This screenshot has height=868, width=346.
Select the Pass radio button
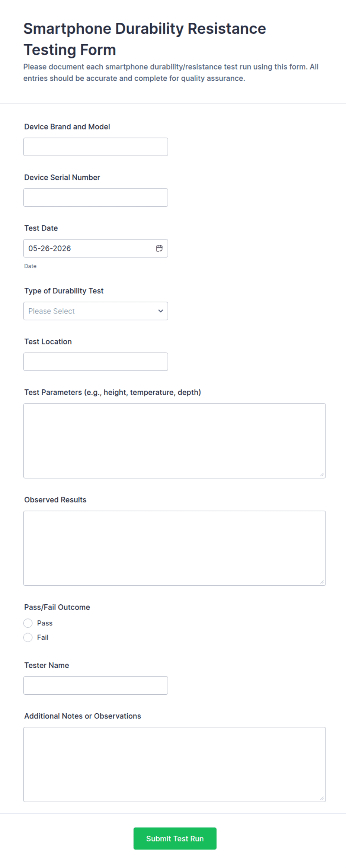(28, 623)
